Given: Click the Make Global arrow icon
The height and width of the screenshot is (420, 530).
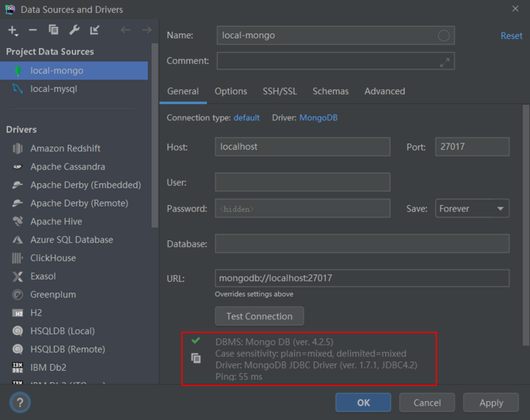Looking at the screenshot, I should tap(95, 30).
